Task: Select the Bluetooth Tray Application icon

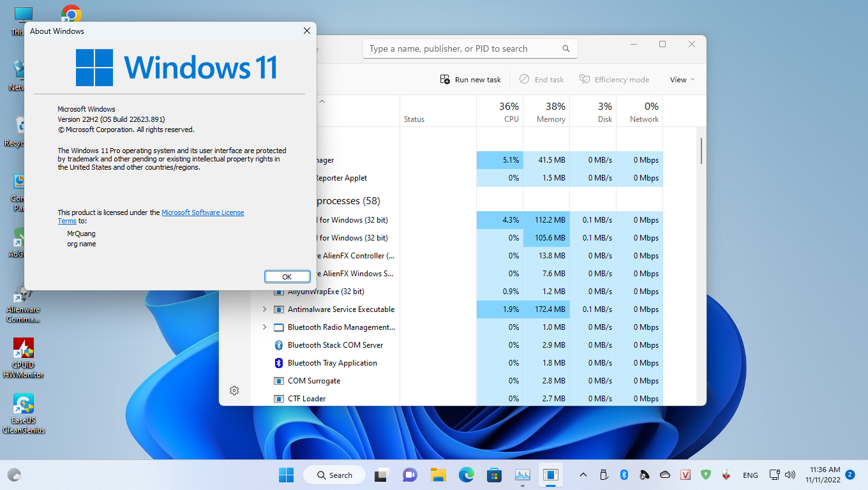Action: [x=278, y=363]
